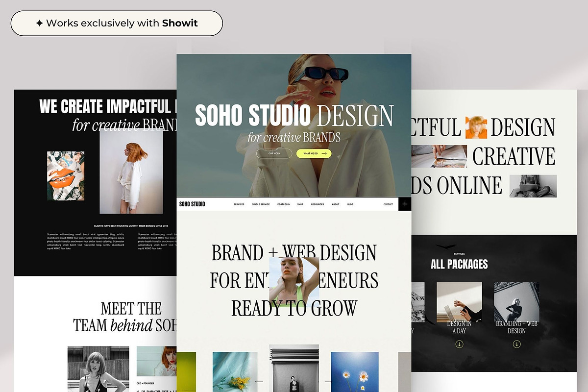Click redhead woman in white portrait photo
588x392 pixels.
(x=131, y=171)
